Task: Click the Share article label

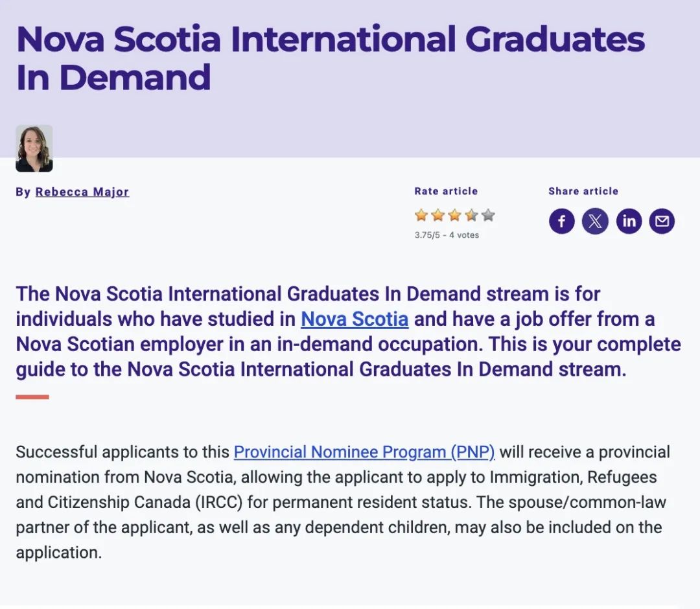Action: coord(583,191)
